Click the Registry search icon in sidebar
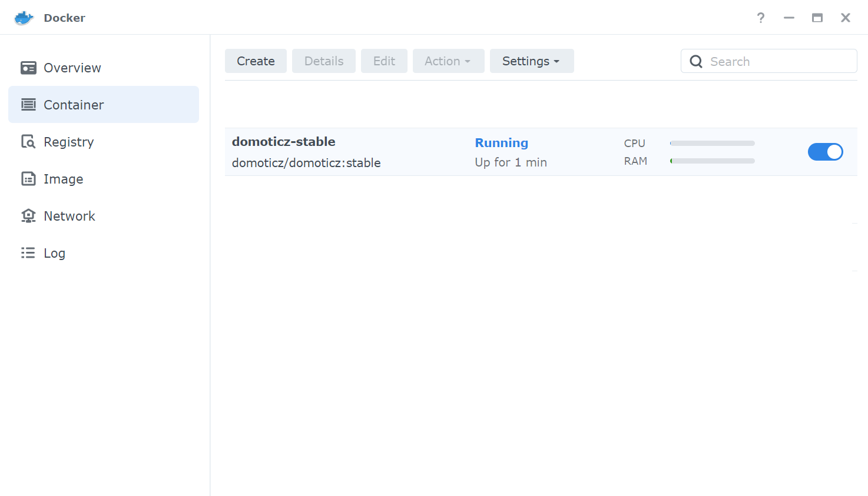The height and width of the screenshot is (496, 868). coord(28,142)
